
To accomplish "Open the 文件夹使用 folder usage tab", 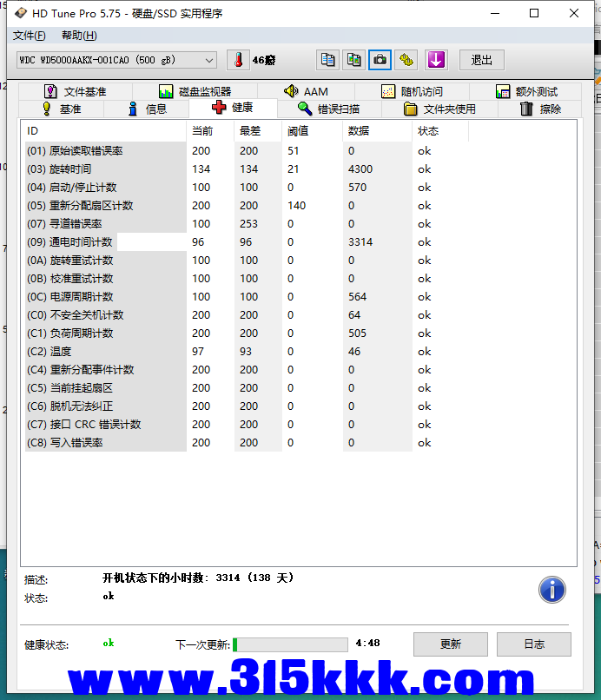I will click(x=439, y=109).
